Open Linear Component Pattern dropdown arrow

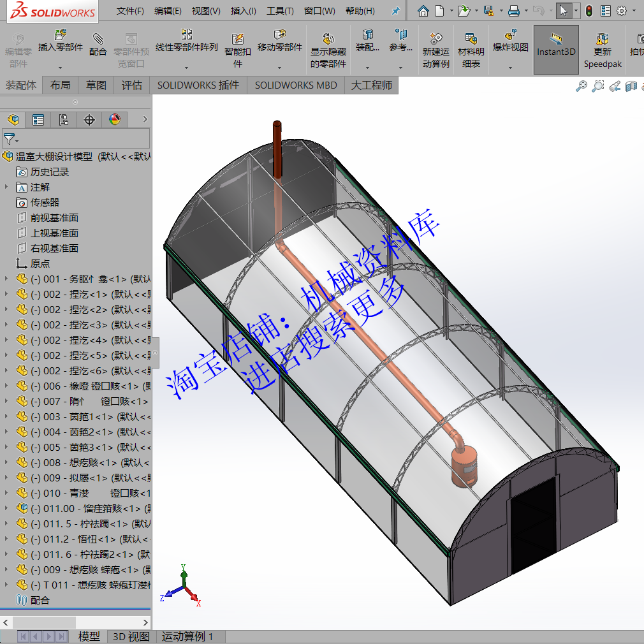click(x=186, y=68)
